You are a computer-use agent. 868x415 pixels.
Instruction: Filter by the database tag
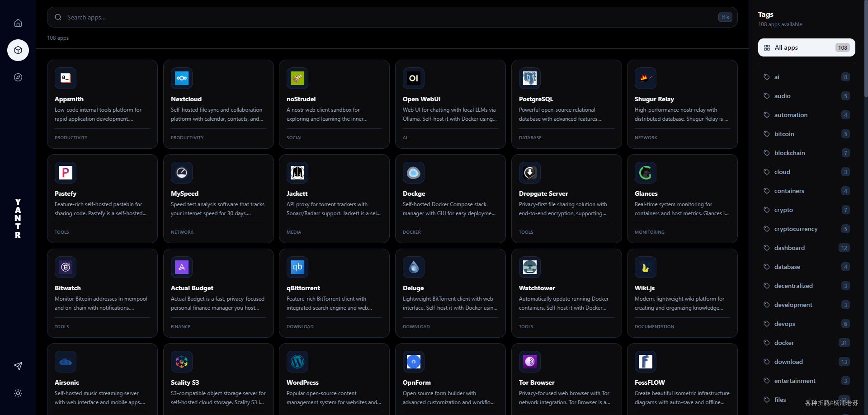coord(807,267)
